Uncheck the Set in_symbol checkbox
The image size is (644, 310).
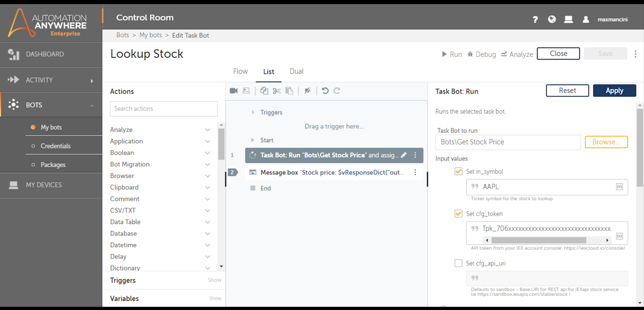tap(458, 172)
